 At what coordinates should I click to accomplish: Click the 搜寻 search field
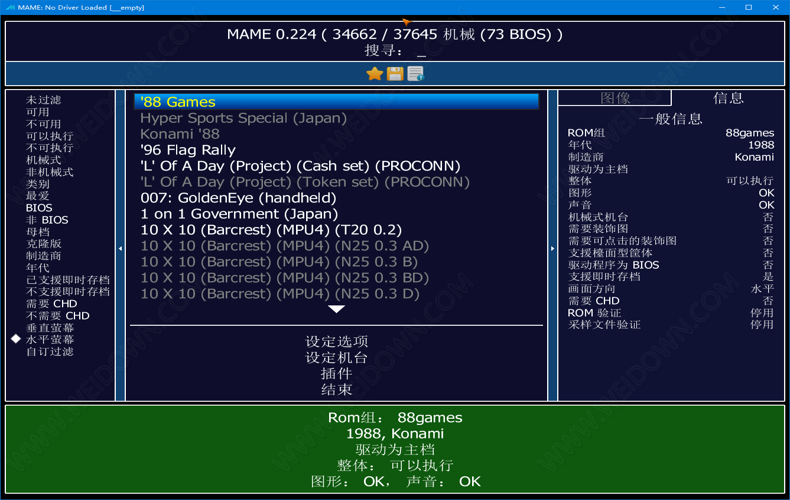click(x=420, y=51)
